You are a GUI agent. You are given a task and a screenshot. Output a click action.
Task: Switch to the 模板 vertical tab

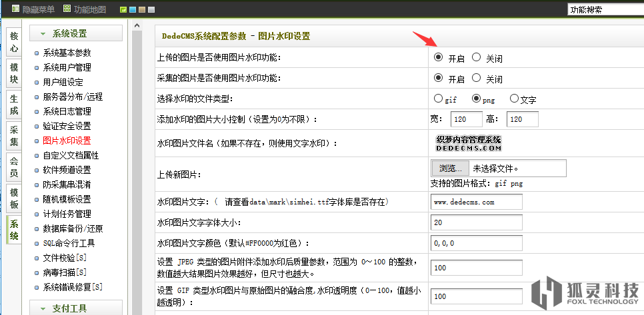coord(14,197)
